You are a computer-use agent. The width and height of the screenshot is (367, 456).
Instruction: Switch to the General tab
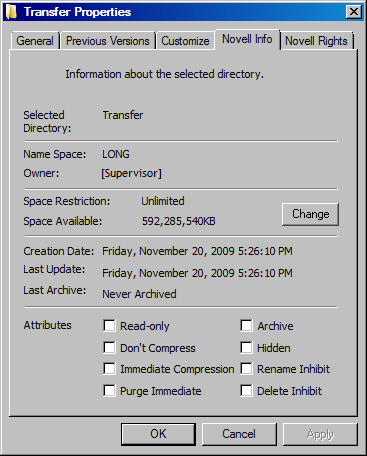(x=35, y=41)
